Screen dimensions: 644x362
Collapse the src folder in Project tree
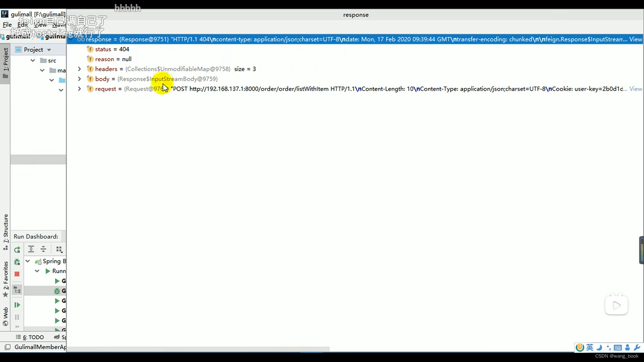click(x=33, y=61)
